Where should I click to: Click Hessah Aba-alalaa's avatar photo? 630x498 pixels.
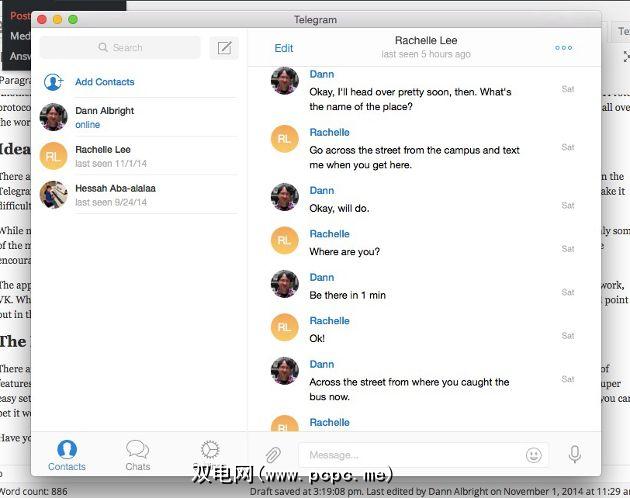click(53, 195)
